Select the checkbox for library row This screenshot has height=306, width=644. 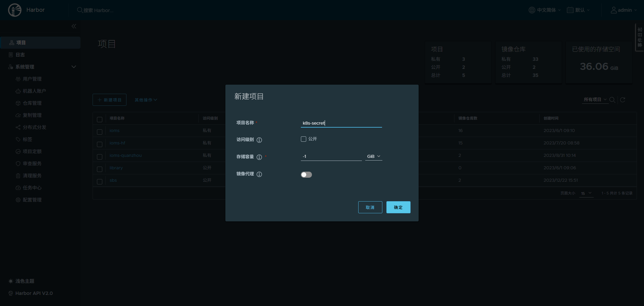[100, 169]
